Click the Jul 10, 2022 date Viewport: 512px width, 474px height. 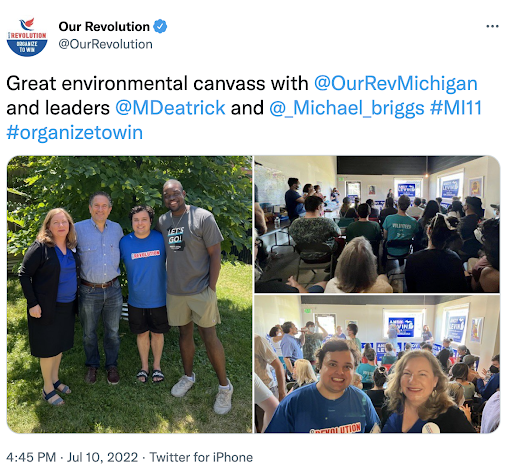(x=102, y=457)
